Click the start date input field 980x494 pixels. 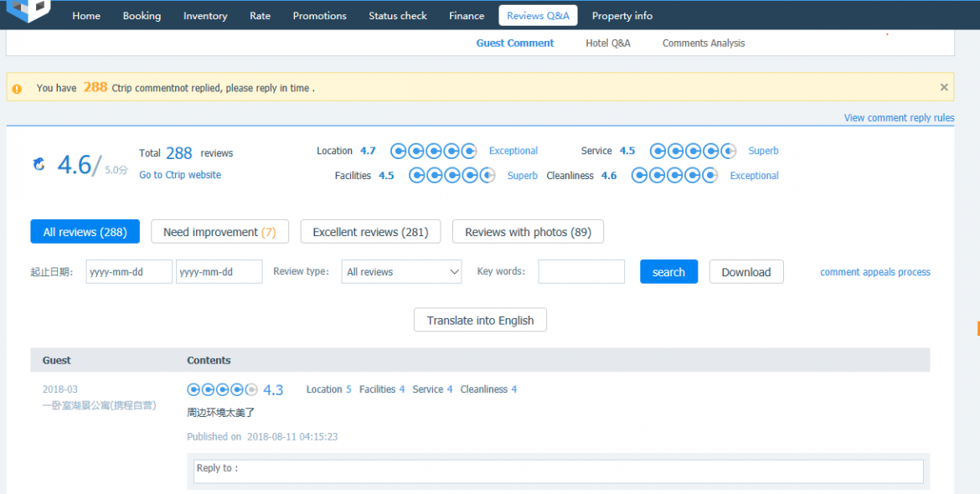tap(128, 271)
